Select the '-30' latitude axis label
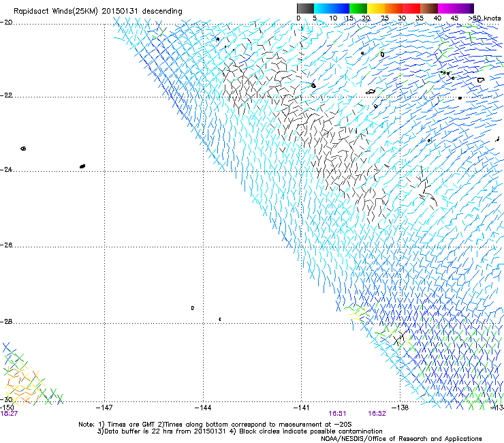Image resolution: width=504 pixels, height=443 pixels. click(6, 399)
